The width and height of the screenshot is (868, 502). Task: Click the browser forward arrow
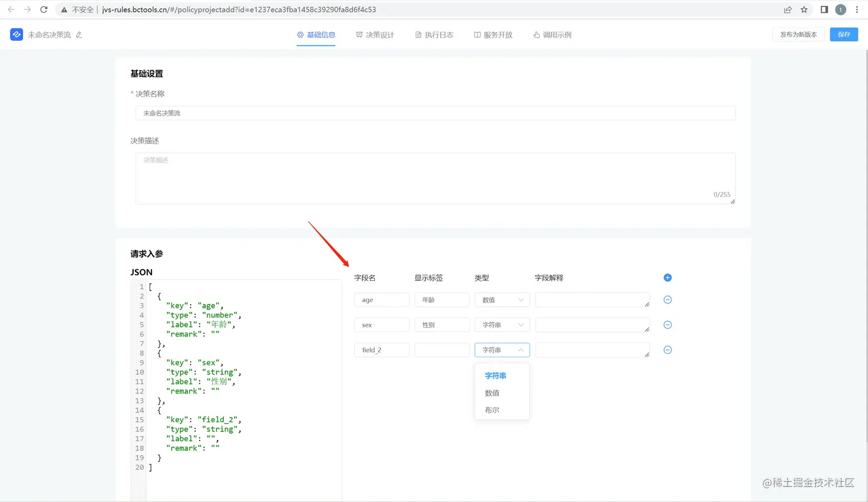(x=27, y=9)
